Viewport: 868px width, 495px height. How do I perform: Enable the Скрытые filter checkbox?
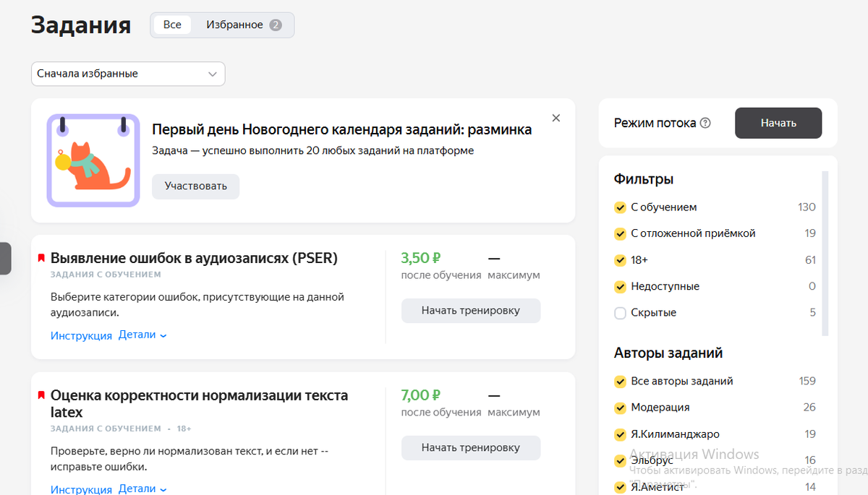pyautogui.click(x=620, y=313)
